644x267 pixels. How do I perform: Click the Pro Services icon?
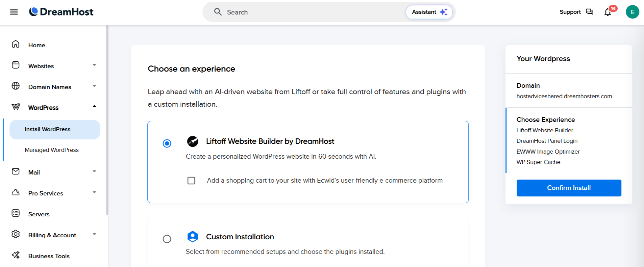(x=16, y=192)
